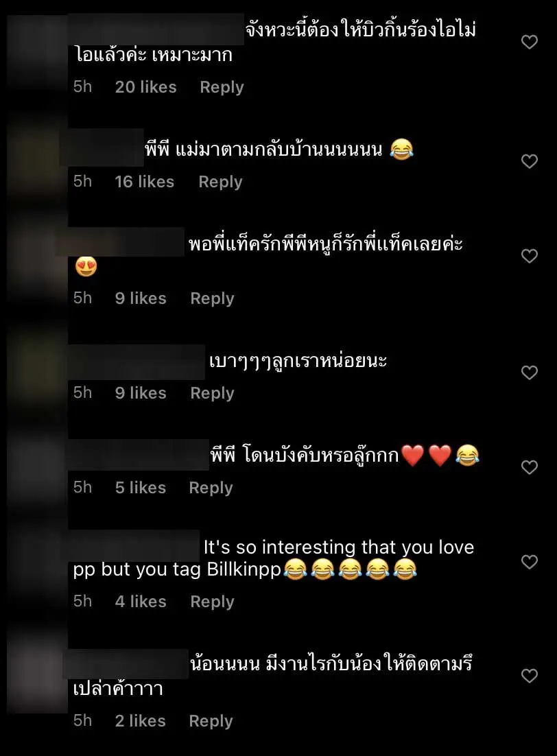The image size is (557, 756).
Task: View the 2 likes list
Action: [x=141, y=720]
